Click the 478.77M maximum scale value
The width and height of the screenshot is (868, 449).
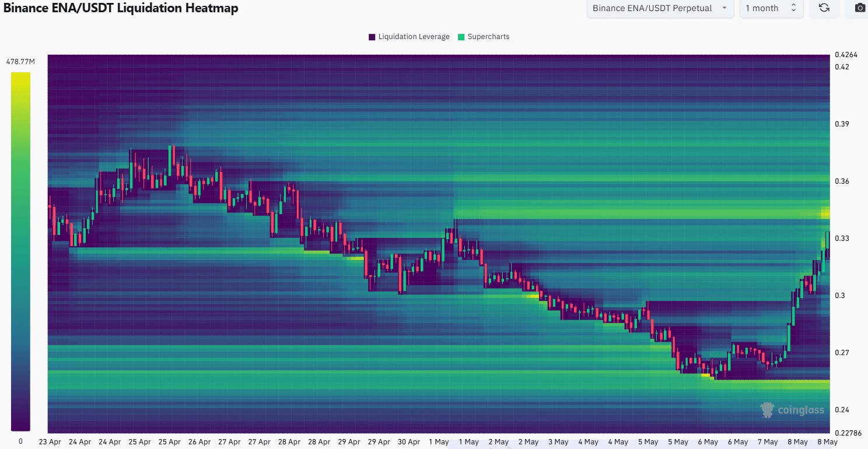[x=20, y=61]
